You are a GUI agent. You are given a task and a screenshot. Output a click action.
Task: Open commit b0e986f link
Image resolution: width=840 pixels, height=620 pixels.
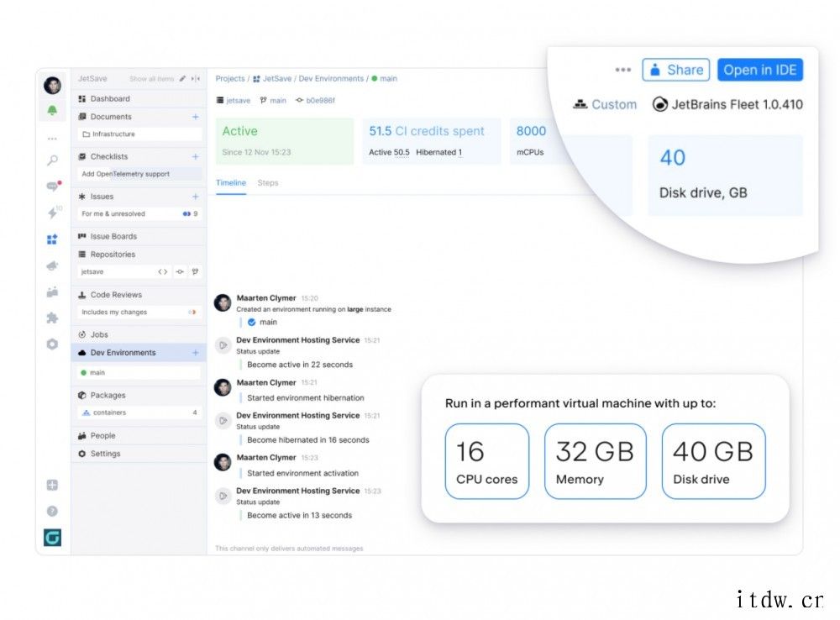[x=316, y=100]
